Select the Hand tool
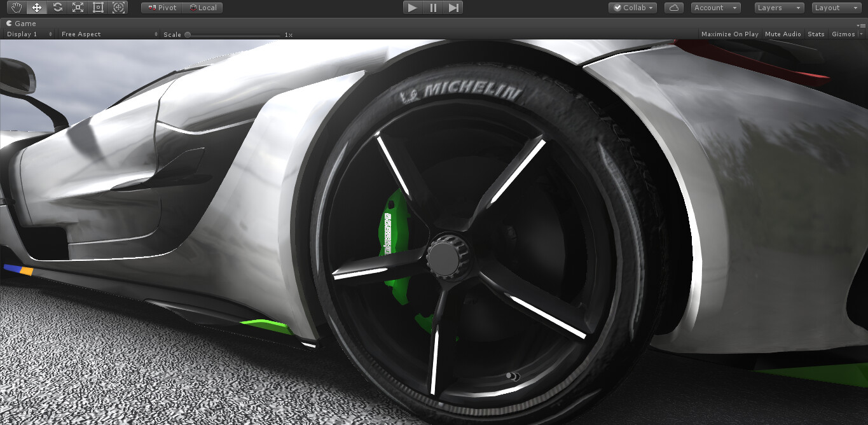868x425 pixels. click(17, 8)
